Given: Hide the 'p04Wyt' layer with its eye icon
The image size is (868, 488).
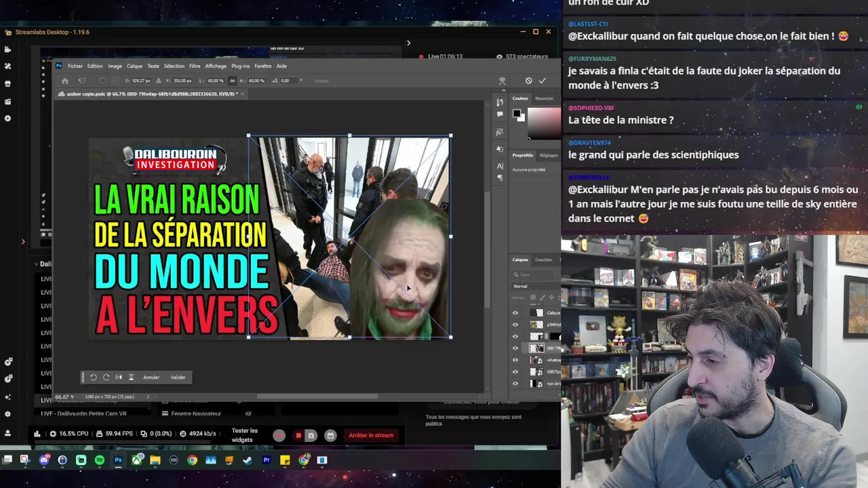Looking at the screenshot, I should (515, 324).
